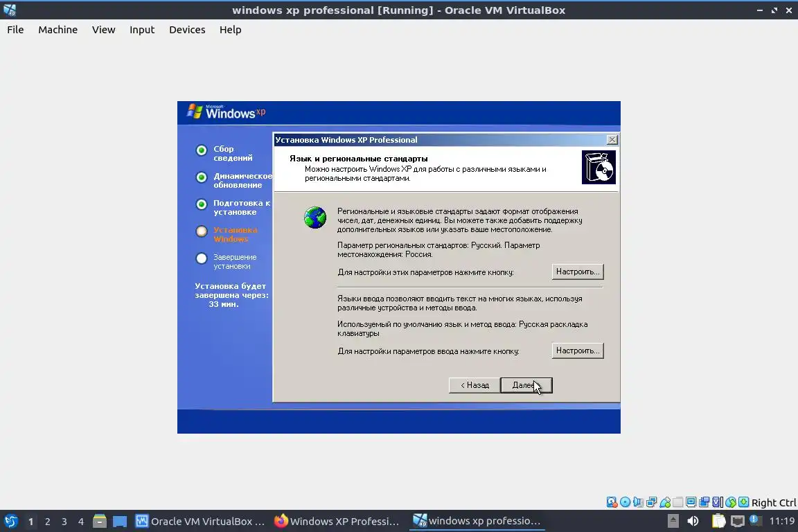
Task: Open the Devices menu
Action: 187,30
